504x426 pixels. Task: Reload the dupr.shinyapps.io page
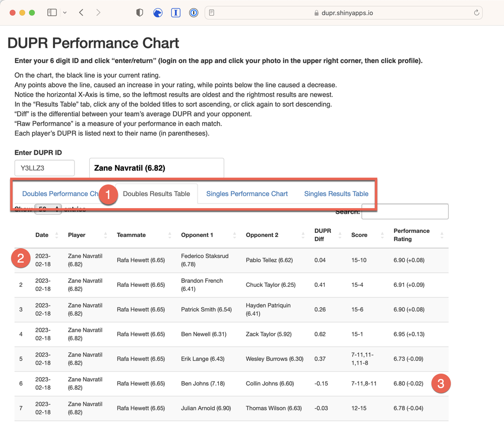(476, 12)
